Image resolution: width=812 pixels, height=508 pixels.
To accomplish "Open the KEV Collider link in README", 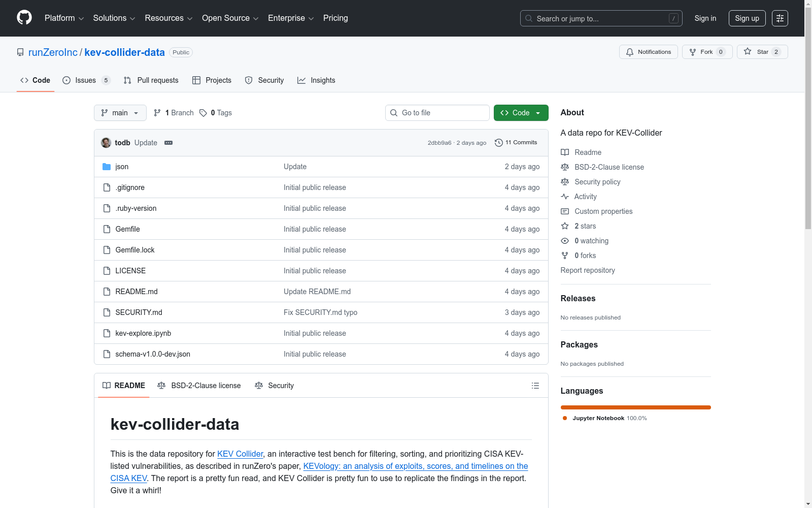I will (240, 454).
